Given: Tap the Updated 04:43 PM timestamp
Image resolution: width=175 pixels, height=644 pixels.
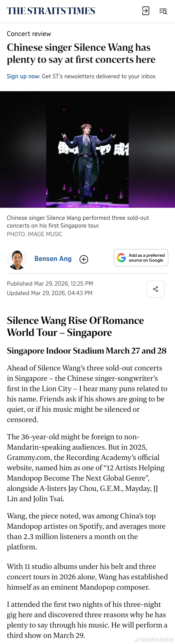Looking at the screenshot, I should [50, 293].
